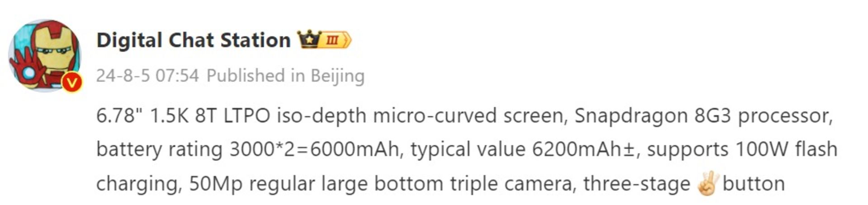The width and height of the screenshot is (868, 205).
Task: Click the level III member badge
Action: (x=335, y=40)
